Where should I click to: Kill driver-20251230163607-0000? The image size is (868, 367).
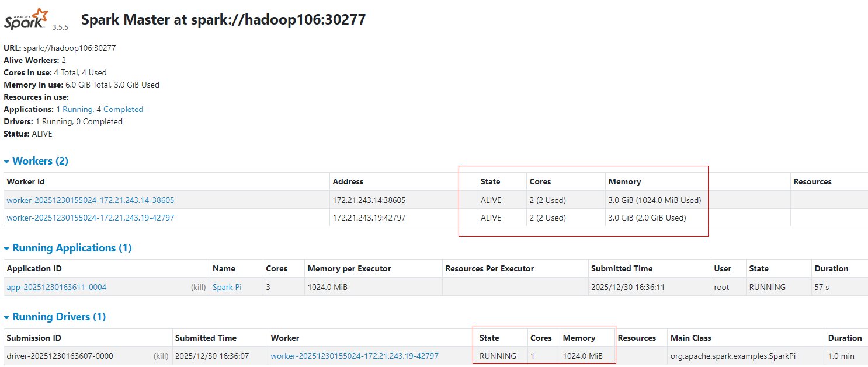161,356
